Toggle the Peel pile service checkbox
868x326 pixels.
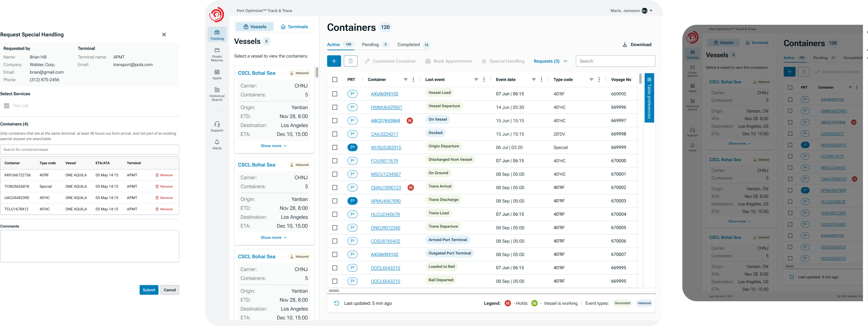pyautogui.click(x=7, y=106)
